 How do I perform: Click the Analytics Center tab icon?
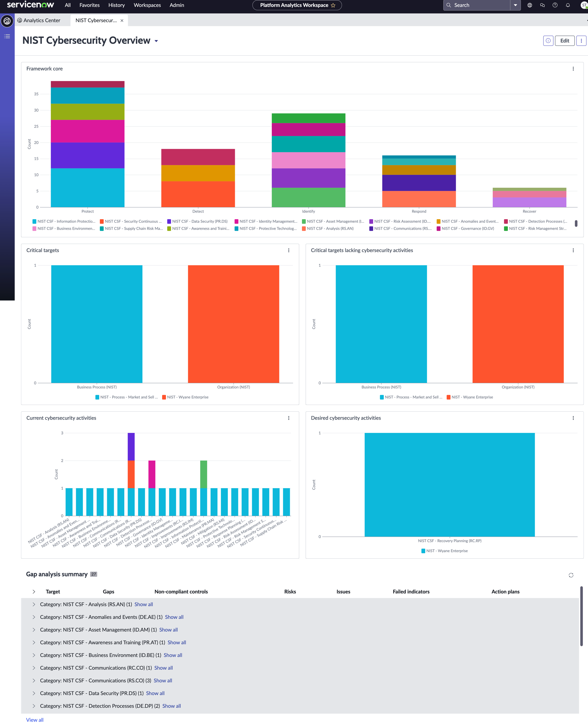pos(20,20)
